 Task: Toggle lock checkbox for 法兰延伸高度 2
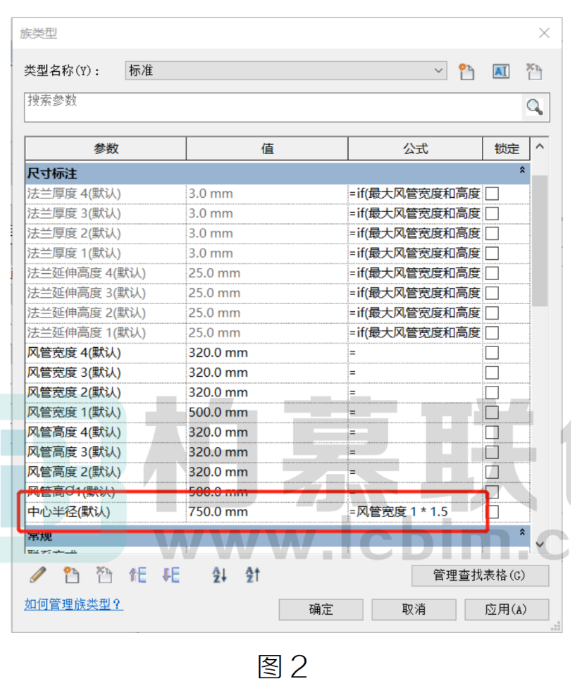click(492, 313)
